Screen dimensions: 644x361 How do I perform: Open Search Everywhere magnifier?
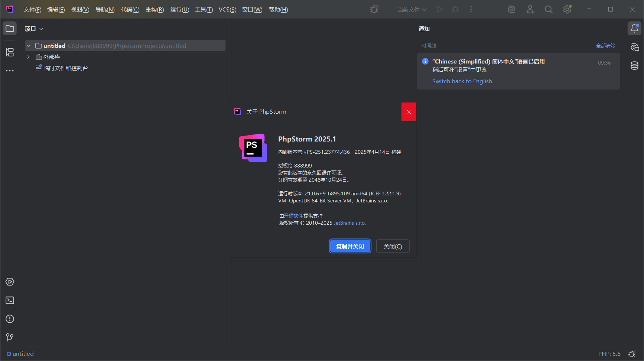(549, 9)
